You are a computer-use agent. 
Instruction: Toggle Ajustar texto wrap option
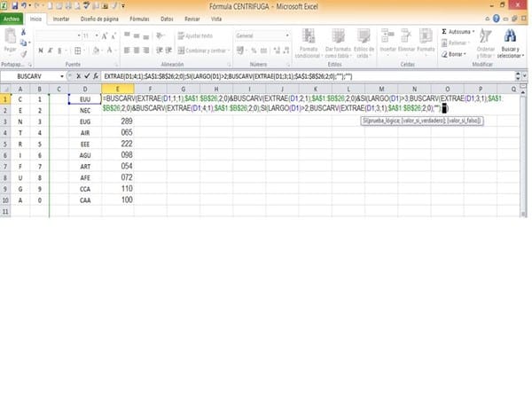(195, 35)
